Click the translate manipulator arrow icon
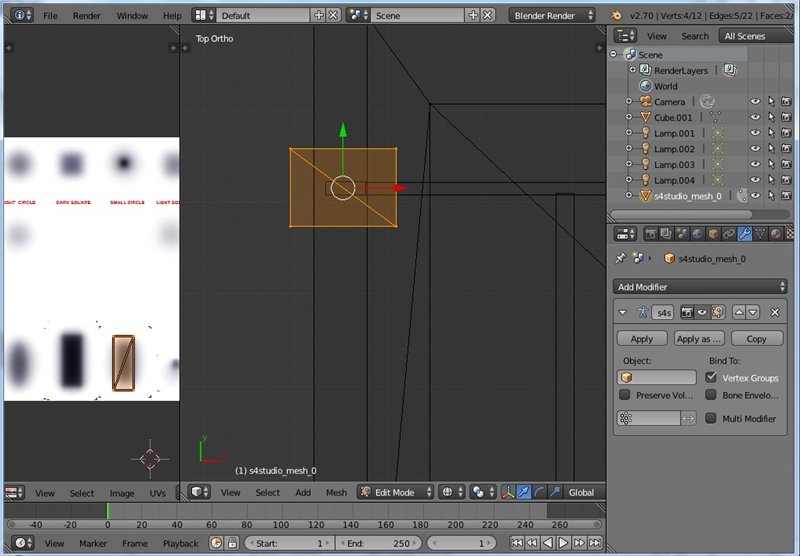 pos(524,492)
